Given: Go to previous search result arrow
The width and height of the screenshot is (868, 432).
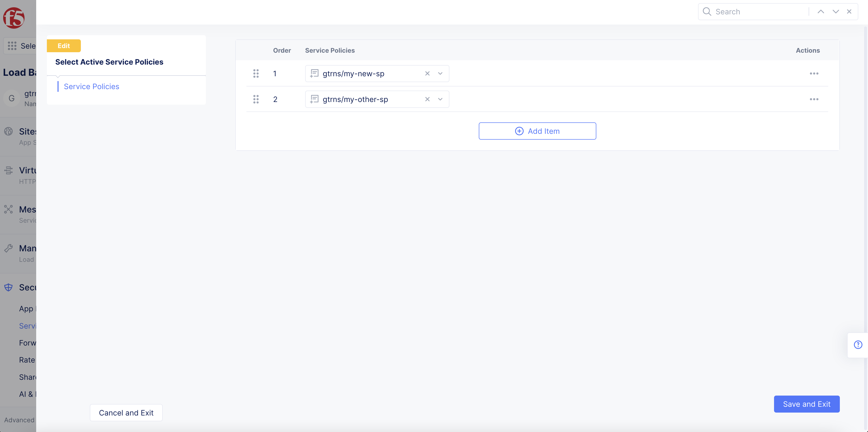Looking at the screenshot, I should click(x=820, y=12).
